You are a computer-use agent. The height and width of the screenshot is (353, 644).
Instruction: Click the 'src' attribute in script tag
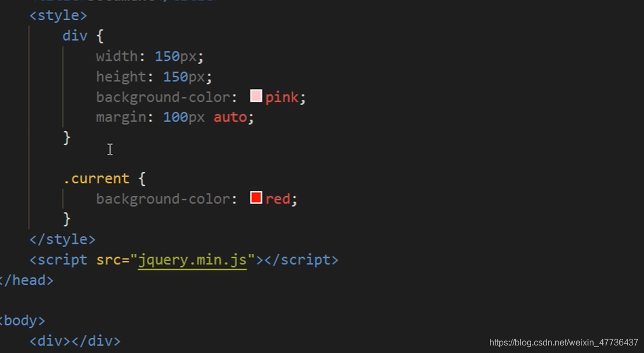109,260
